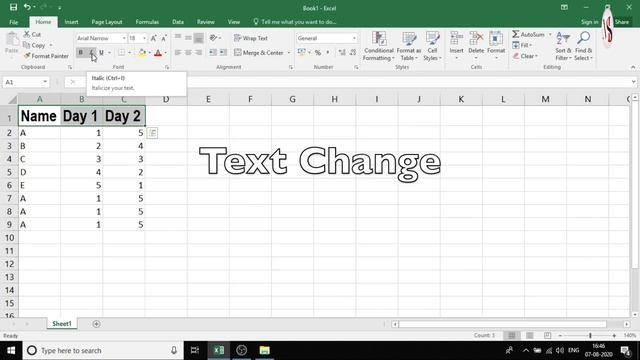Image resolution: width=640 pixels, height=360 pixels.
Task: Open the text Orientation options
Action: [x=214, y=38]
